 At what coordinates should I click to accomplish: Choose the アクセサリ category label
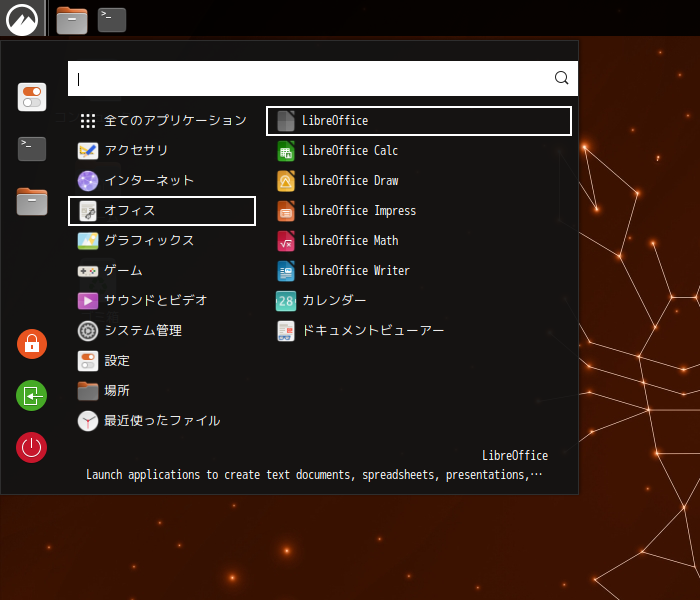136,150
